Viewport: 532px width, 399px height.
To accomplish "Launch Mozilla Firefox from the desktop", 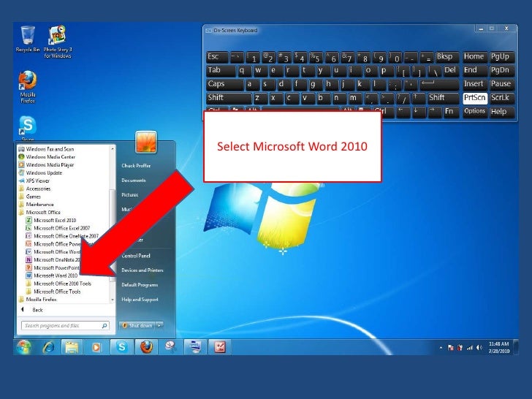I will click(28, 87).
